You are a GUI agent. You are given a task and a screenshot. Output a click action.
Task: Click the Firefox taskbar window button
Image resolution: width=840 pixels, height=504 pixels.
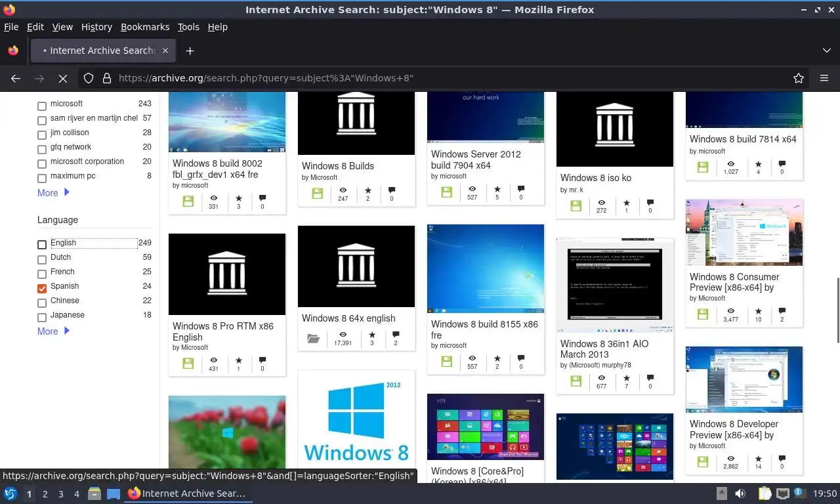(187, 493)
